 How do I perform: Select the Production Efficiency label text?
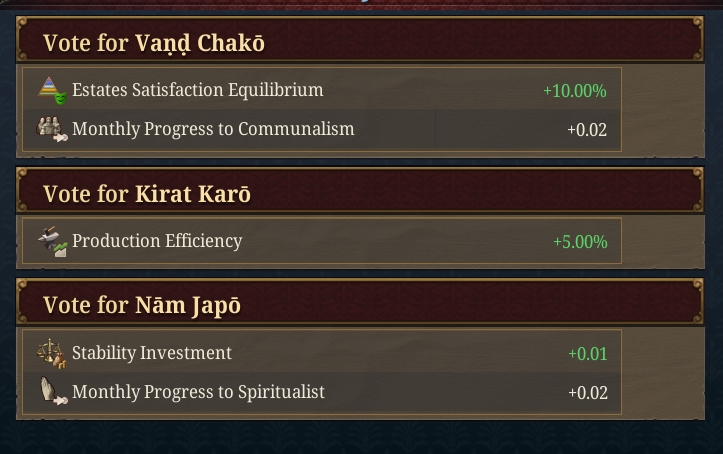[x=157, y=241]
